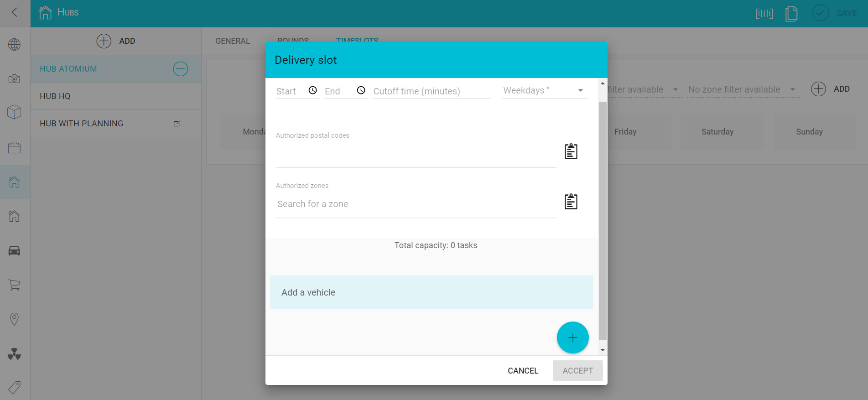The height and width of the screenshot is (400, 868).
Task: Click the Accept button
Action: tap(578, 371)
